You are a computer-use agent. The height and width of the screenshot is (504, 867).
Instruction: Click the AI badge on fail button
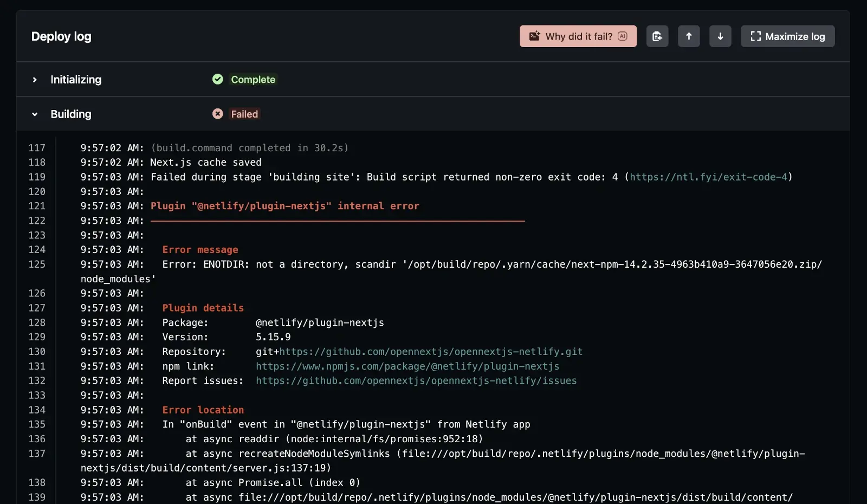pos(623,36)
